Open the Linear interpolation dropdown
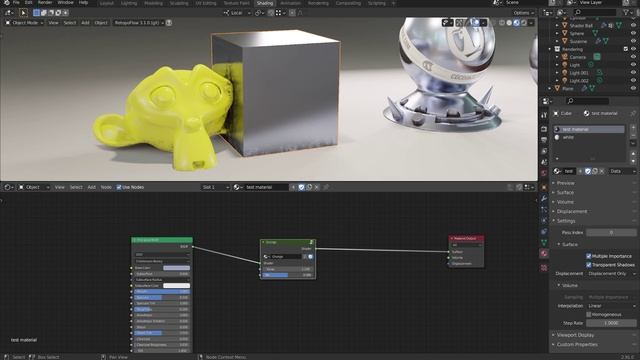 point(611,306)
